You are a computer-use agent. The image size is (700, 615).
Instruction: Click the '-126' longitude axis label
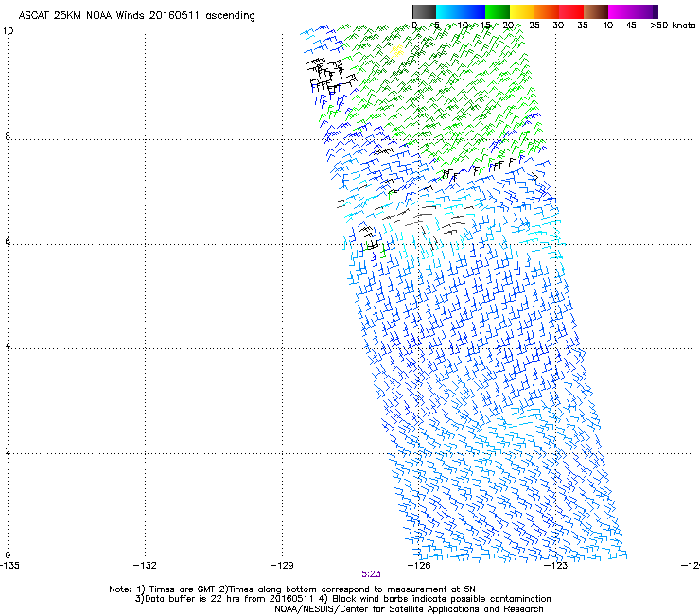pyautogui.click(x=419, y=566)
